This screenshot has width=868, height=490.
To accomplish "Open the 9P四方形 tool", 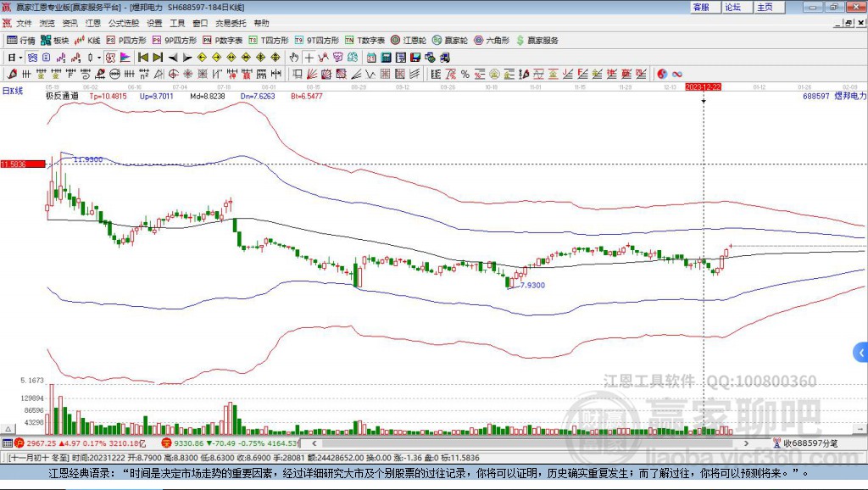I will [x=175, y=41].
